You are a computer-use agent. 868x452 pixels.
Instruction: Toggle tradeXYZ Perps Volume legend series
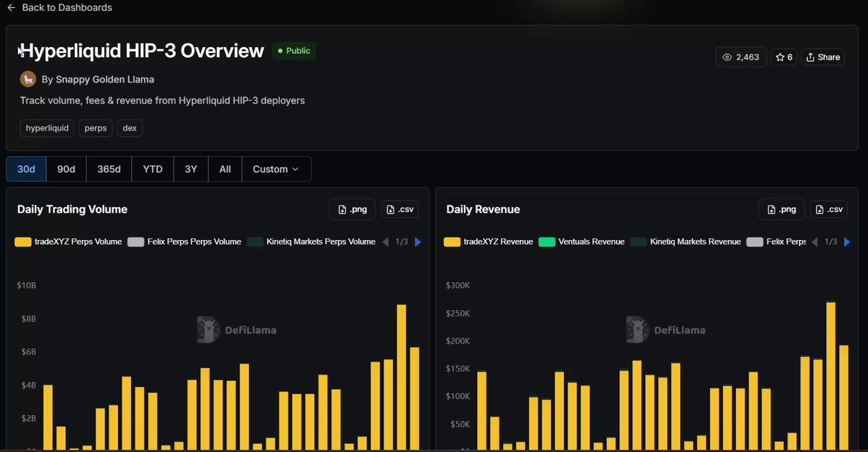point(68,242)
